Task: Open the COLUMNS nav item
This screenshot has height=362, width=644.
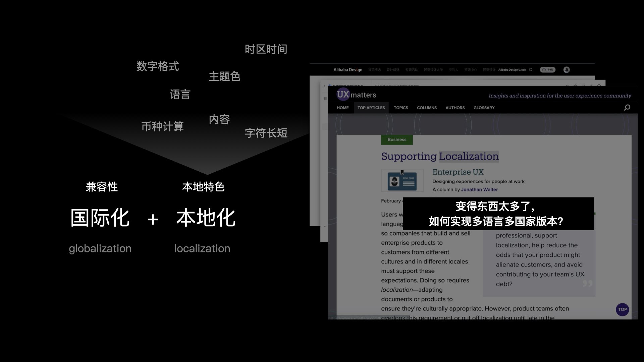Action: 427,108
